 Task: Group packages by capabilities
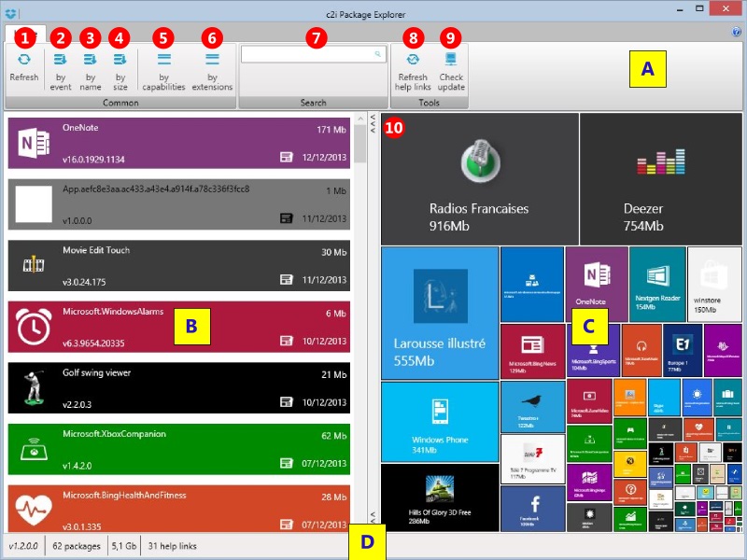click(x=163, y=70)
